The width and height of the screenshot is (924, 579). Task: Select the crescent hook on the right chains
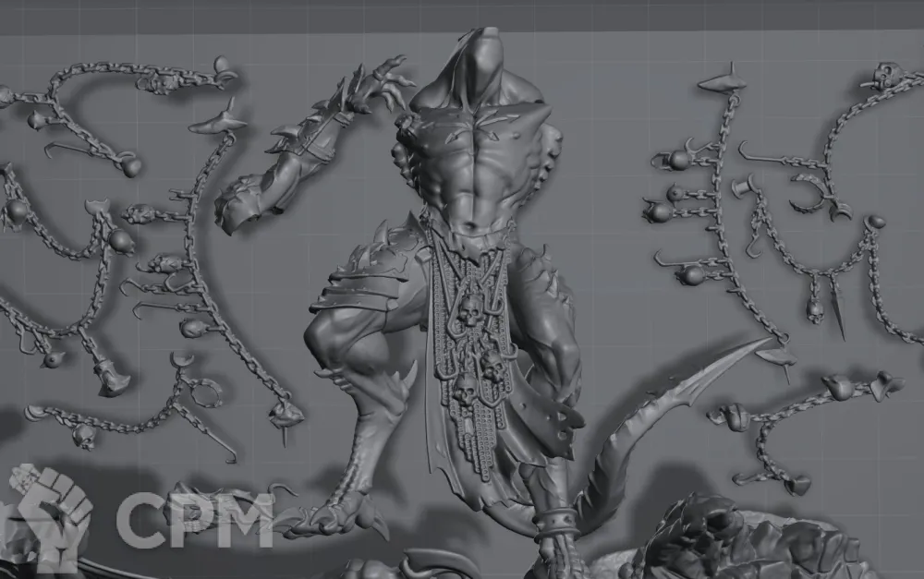click(x=814, y=192)
